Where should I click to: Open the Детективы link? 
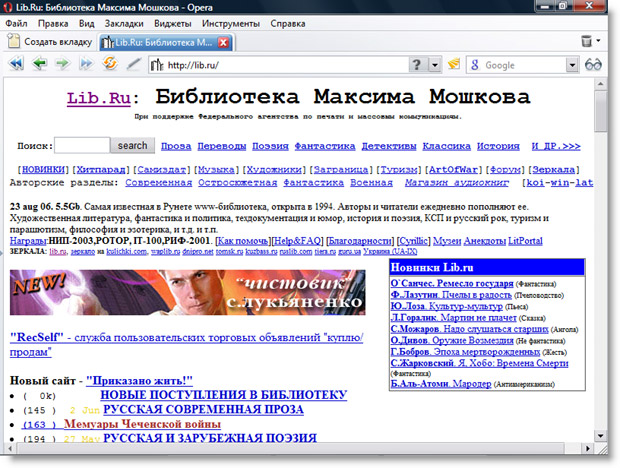[389, 146]
